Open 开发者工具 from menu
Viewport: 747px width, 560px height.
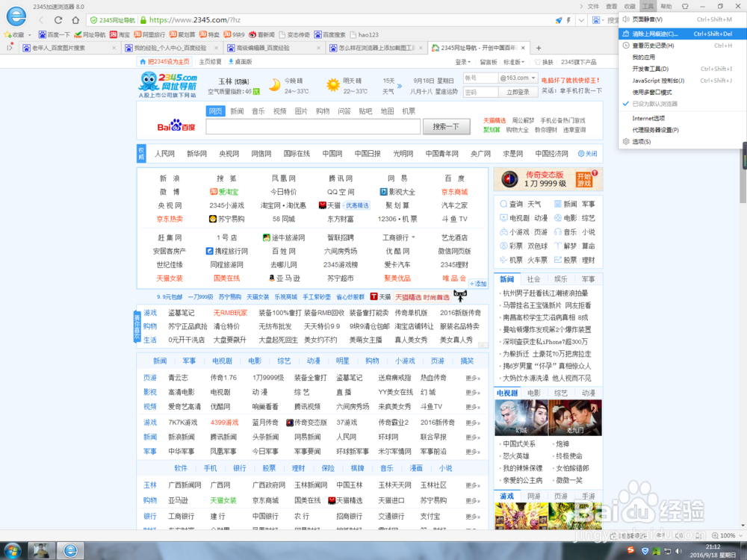tap(682, 69)
